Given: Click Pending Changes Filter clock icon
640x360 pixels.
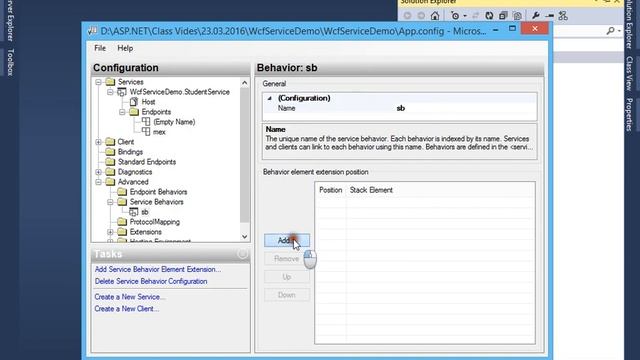Looking at the screenshot, I should 455,16.
